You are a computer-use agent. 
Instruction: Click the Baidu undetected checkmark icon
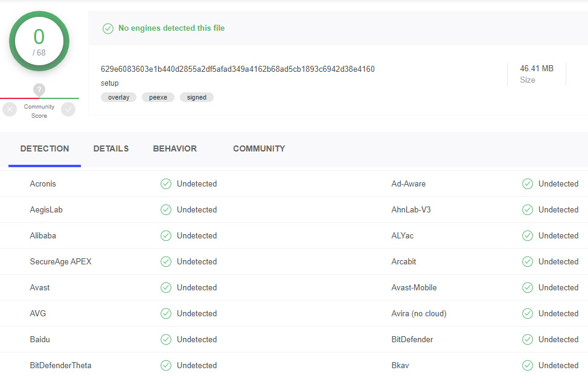(x=166, y=340)
